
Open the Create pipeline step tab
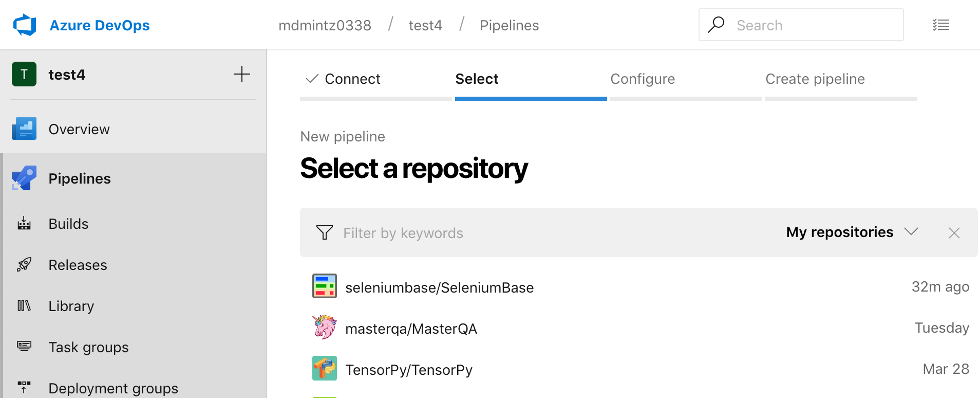815,79
